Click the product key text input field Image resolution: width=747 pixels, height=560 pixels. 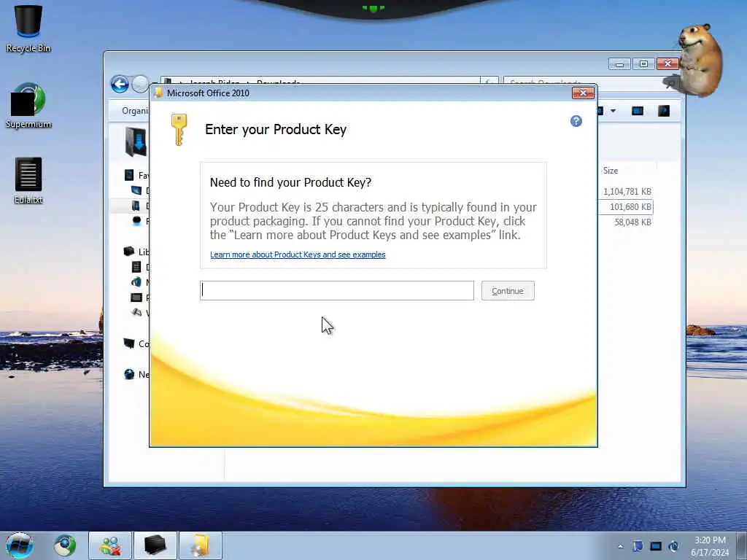pos(337,290)
